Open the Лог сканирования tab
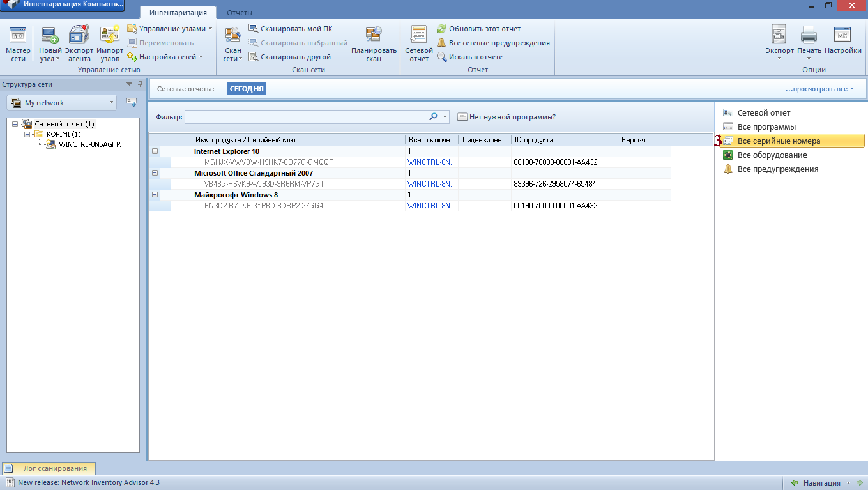This screenshot has height=490, width=868. click(49, 468)
